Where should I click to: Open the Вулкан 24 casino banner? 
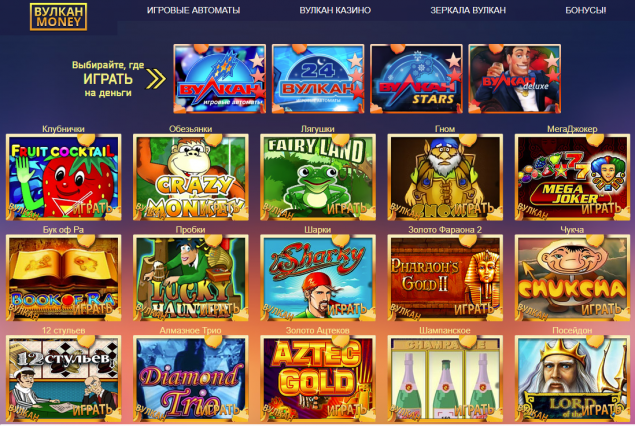318,79
